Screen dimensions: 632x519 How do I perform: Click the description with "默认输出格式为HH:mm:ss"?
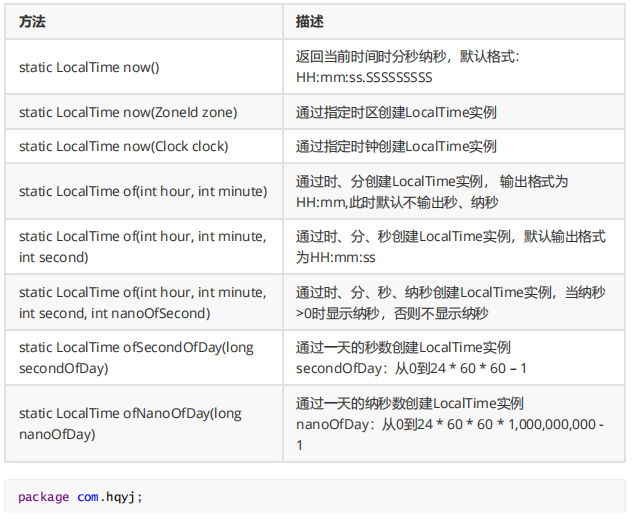pyautogui.click(x=450, y=247)
